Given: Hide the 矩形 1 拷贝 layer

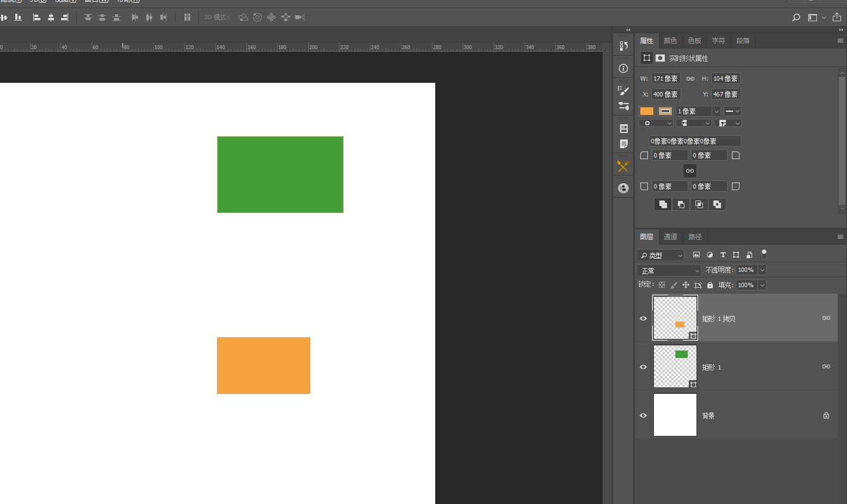Looking at the screenshot, I should tap(643, 319).
